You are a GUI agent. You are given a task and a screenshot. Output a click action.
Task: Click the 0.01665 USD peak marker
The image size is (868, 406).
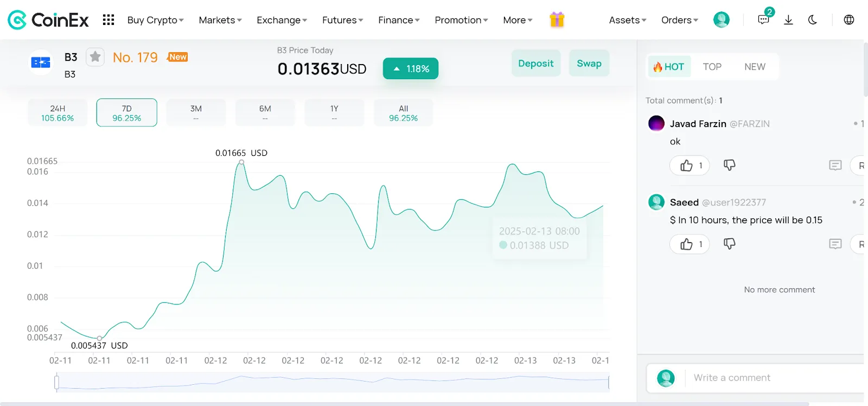241,162
